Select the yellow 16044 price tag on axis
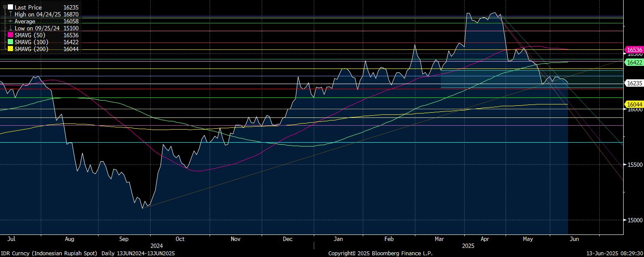The height and width of the screenshot is (257, 644). 634,104
